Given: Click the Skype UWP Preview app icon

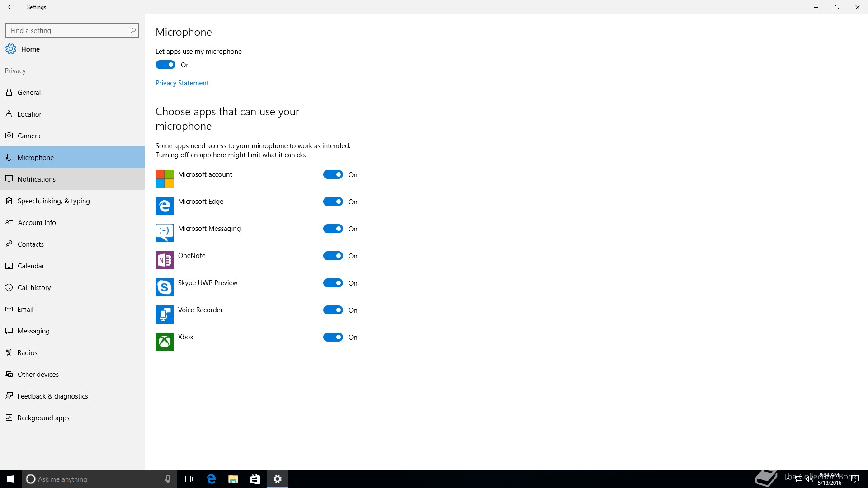Looking at the screenshot, I should [165, 287].
